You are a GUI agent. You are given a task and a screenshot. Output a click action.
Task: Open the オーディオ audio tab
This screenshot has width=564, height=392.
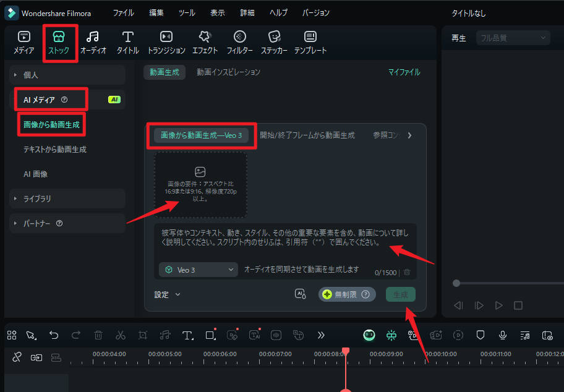[93, 43]
